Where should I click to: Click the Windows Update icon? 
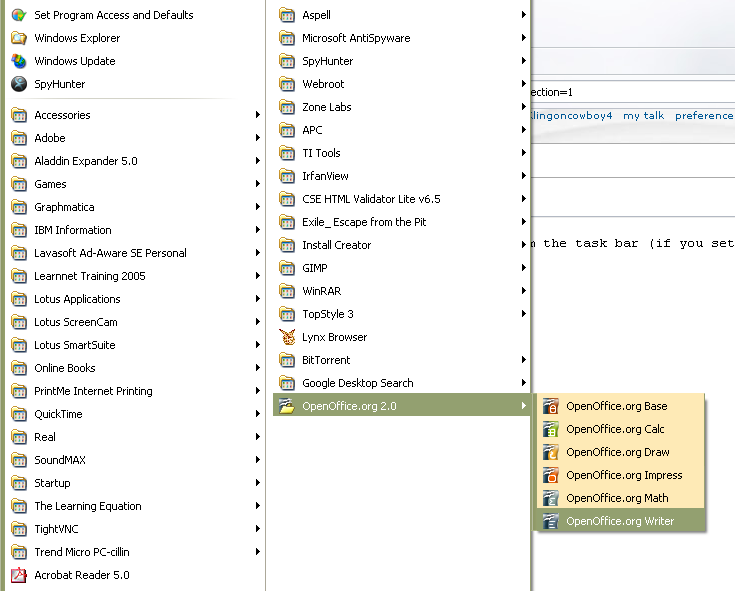pos(19,61)
